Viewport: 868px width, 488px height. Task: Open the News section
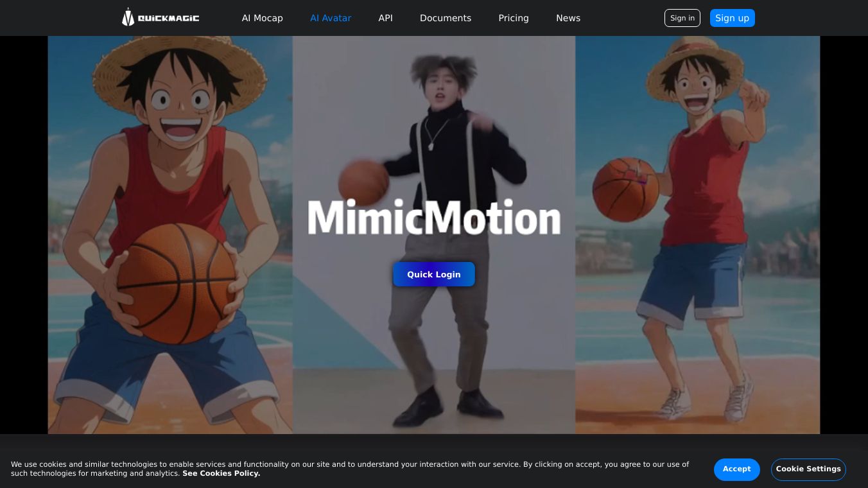(568, 18)
